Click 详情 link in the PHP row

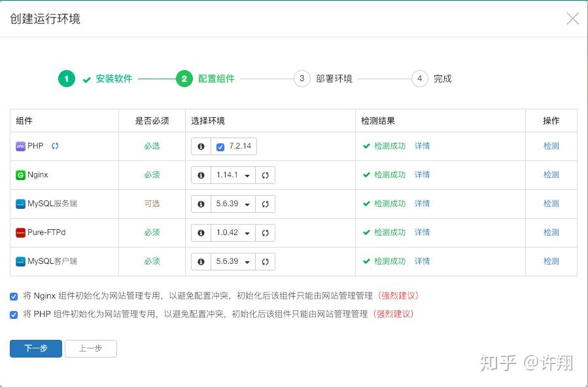coord(422,146)
